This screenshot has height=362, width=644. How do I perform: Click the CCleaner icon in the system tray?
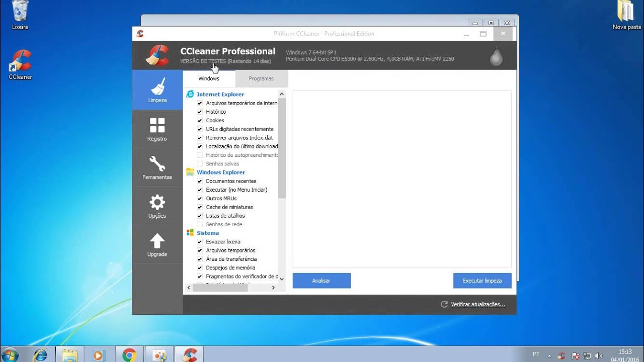pyautogui.click(x=561, y=355)
